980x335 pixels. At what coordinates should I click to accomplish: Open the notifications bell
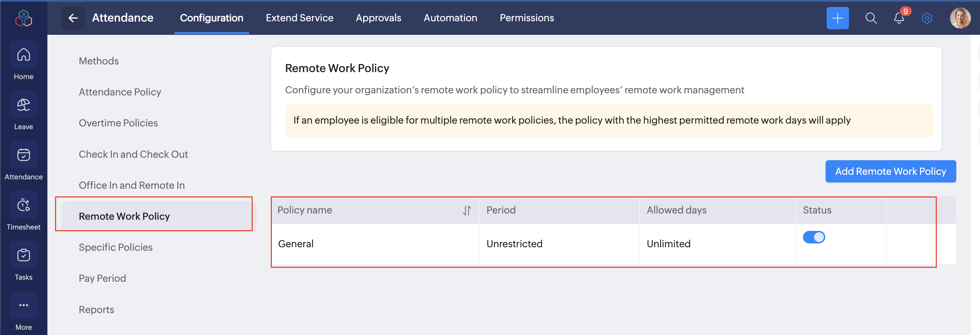point(898,18)
